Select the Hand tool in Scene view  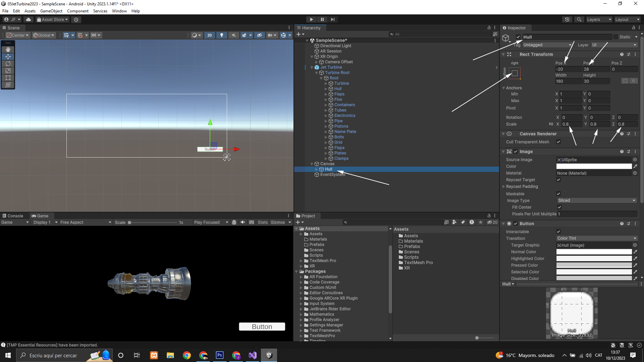[x=8, y=49]
